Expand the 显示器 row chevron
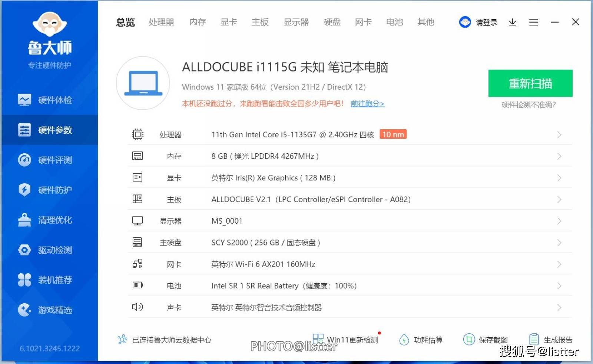Viewport: 593px width, 364px height. 559,221
